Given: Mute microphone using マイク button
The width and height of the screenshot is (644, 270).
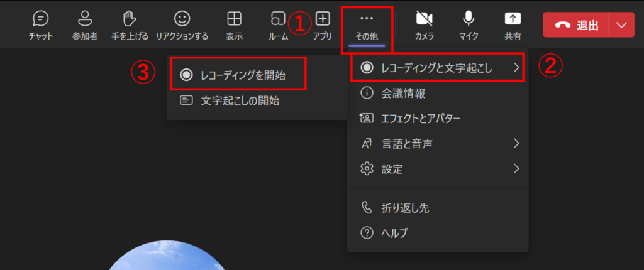Looking at the screenshot, I should click(469, 25).
